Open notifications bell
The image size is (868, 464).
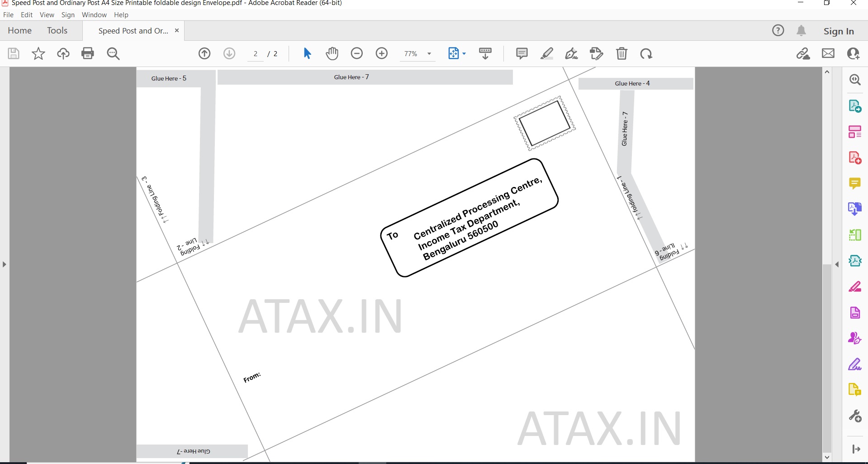tap(801, 30)
